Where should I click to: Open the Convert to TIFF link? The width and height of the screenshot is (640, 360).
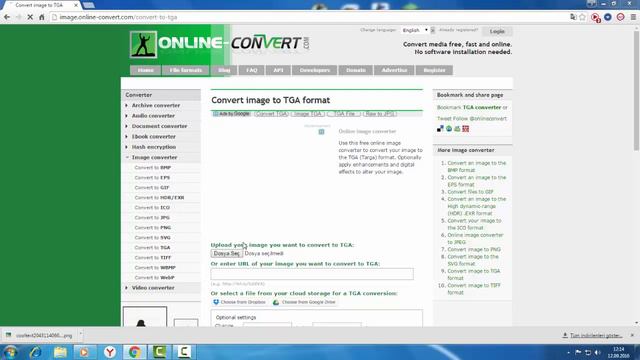tap(153, 258)
